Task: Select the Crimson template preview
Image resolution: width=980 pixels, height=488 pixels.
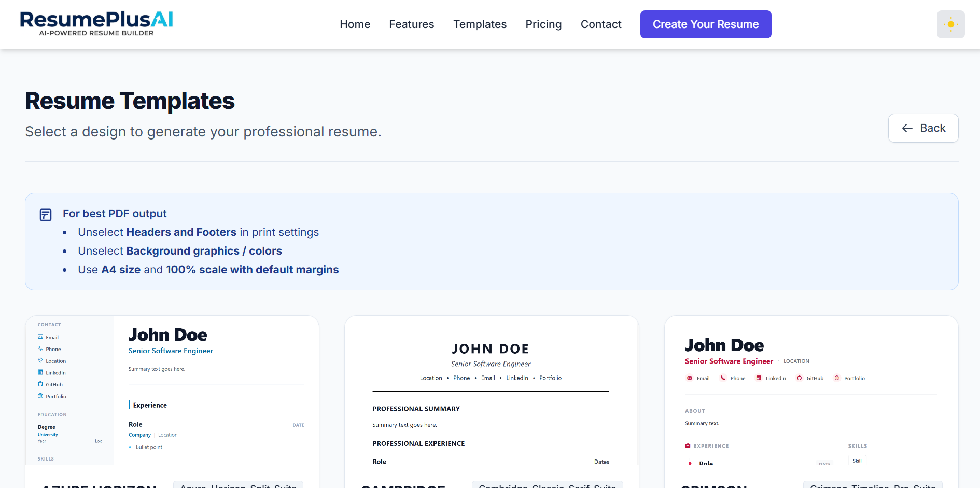Action: [x=811, y=390]
